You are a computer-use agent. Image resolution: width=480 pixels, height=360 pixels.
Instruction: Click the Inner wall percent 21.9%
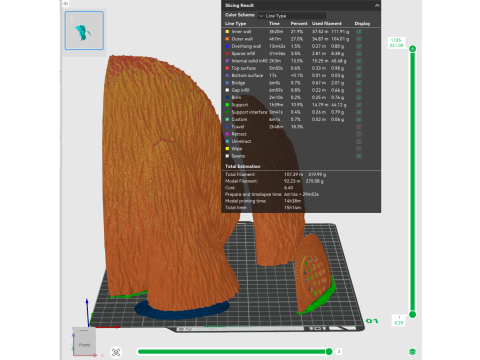[x=297, y=32]
